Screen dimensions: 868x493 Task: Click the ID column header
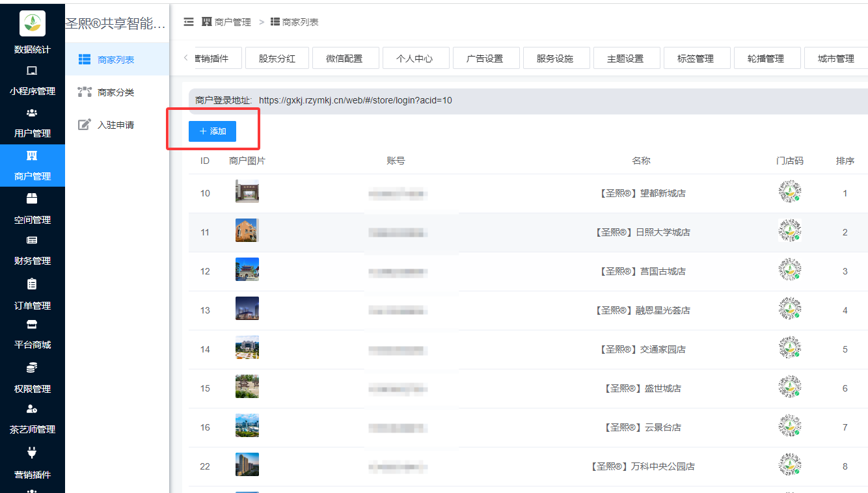205,161
